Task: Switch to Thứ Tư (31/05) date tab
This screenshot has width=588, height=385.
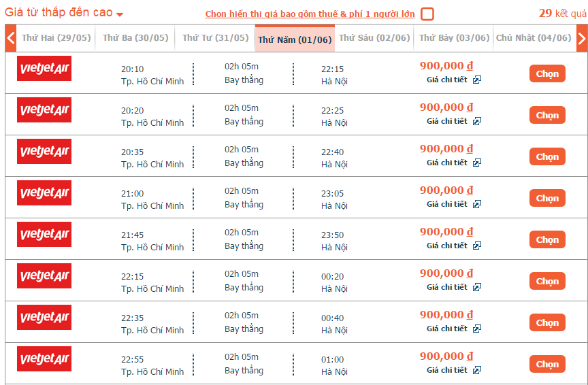Action: (215, 38)
